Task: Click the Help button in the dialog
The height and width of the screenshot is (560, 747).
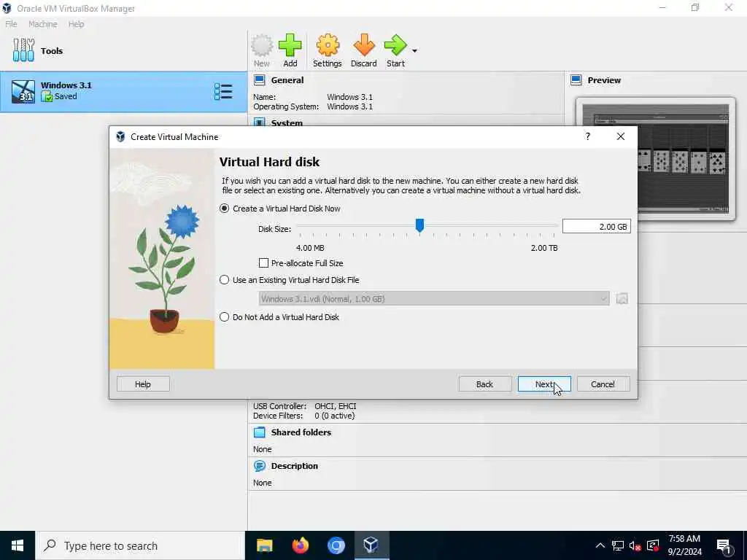Action: click(143, 384)
